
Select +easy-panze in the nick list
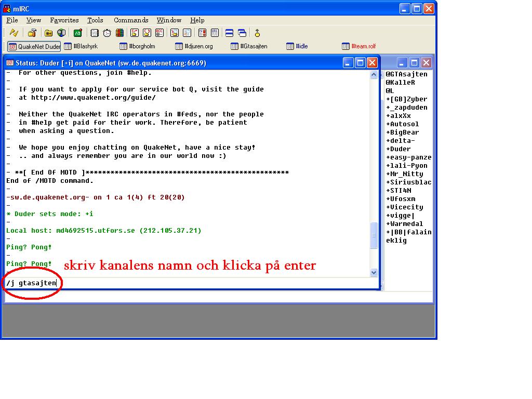(x=408, y=157)
